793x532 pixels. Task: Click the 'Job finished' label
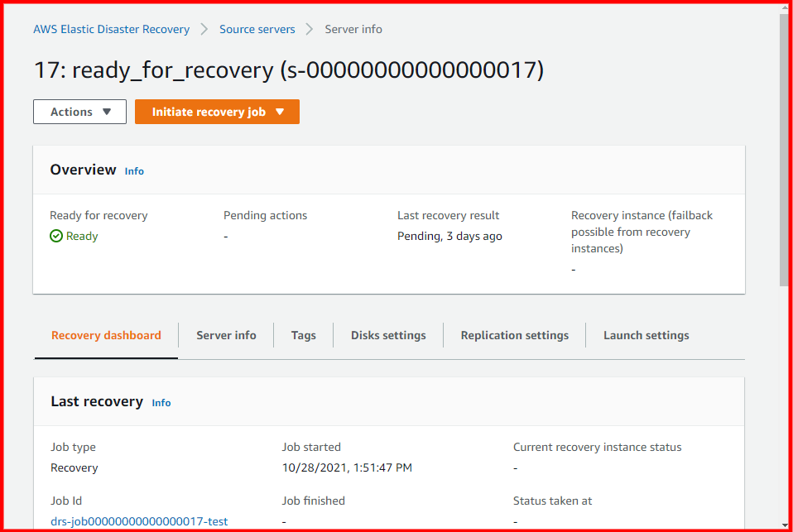tap(314, 501)
